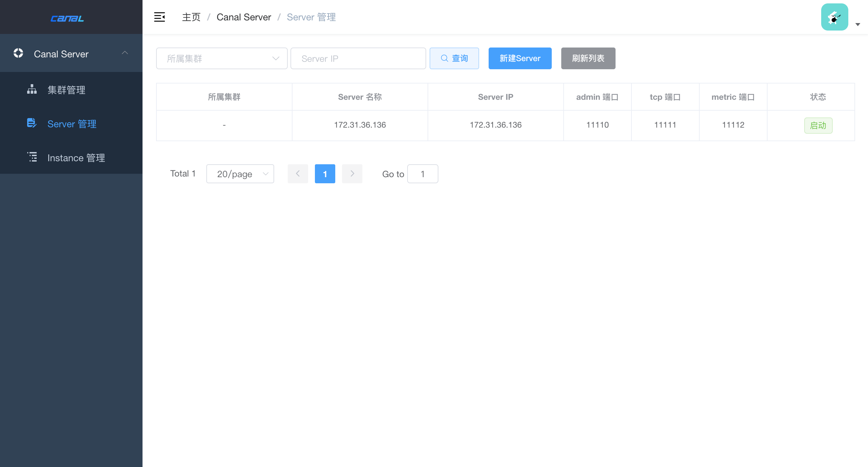
Task: Click the 启动 status tag
Action: 818,126
